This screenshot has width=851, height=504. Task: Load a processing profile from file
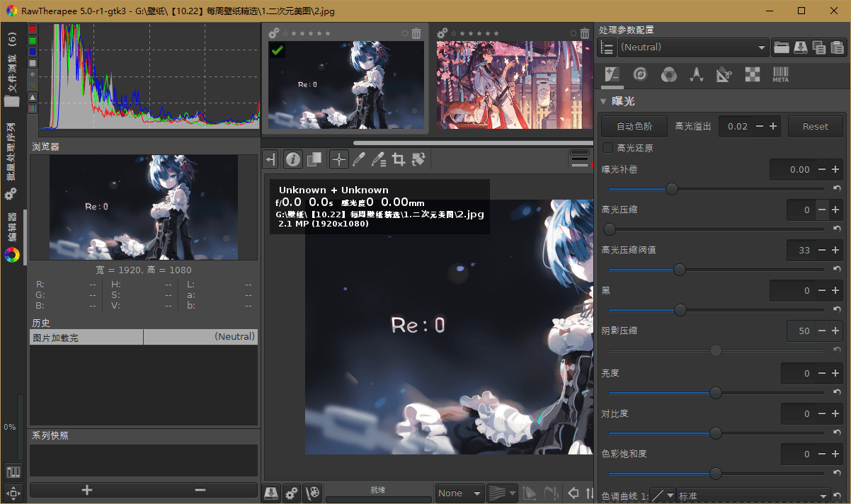click(x=782, y=47)
